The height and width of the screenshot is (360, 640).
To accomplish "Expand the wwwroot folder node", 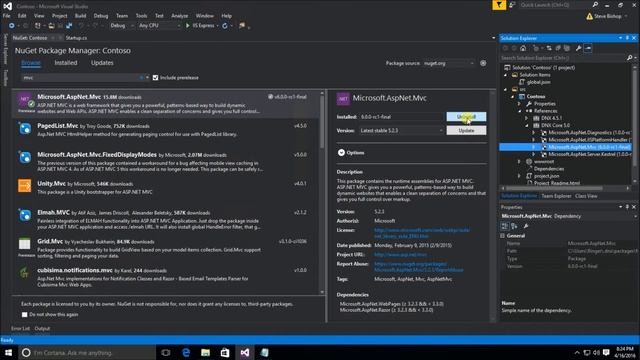I will pyautogui.click(x=520, y=162).
